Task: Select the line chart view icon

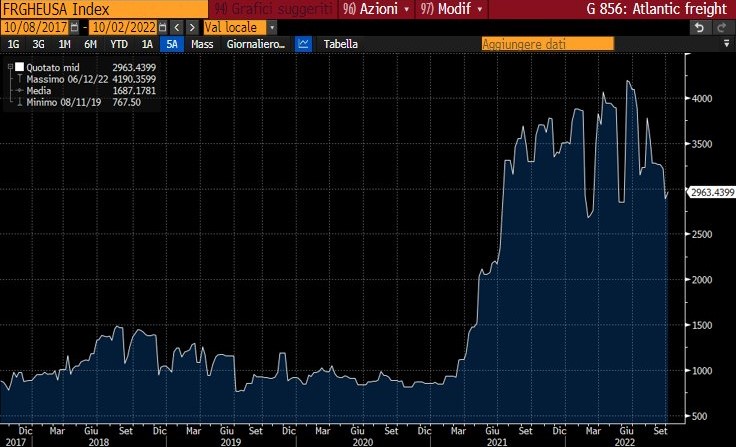Action: point(303,44)
